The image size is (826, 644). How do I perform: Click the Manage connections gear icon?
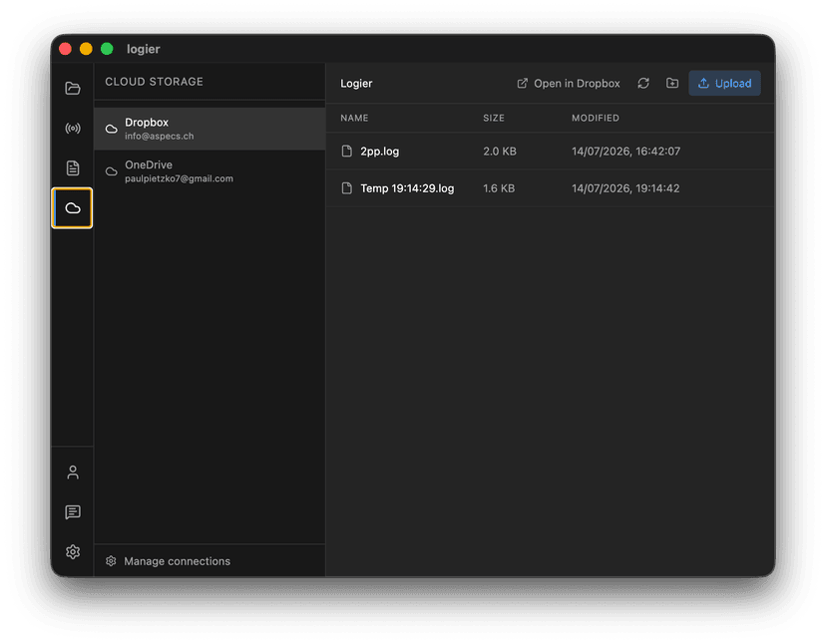[111, 561]
